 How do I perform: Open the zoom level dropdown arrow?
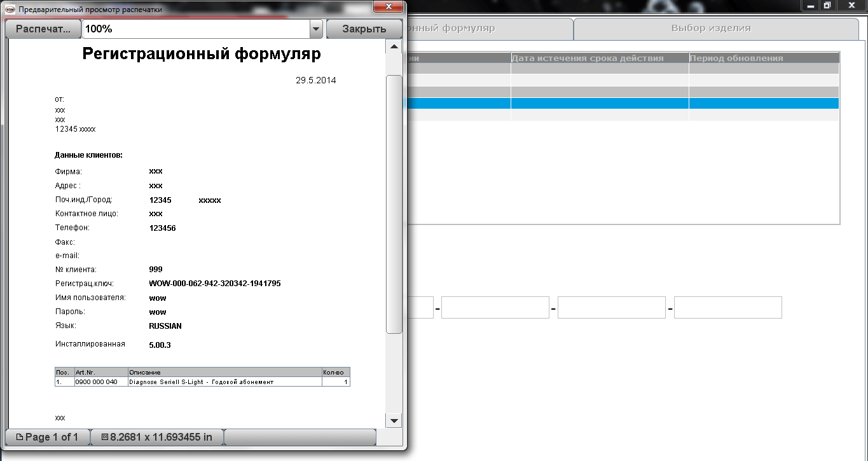click(x=316, y=29)
